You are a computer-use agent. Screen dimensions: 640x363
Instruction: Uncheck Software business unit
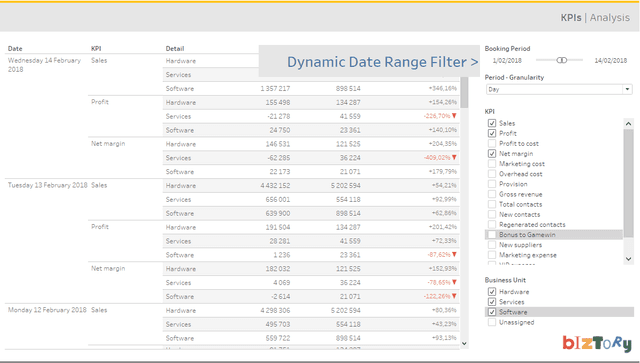[492, 312]
